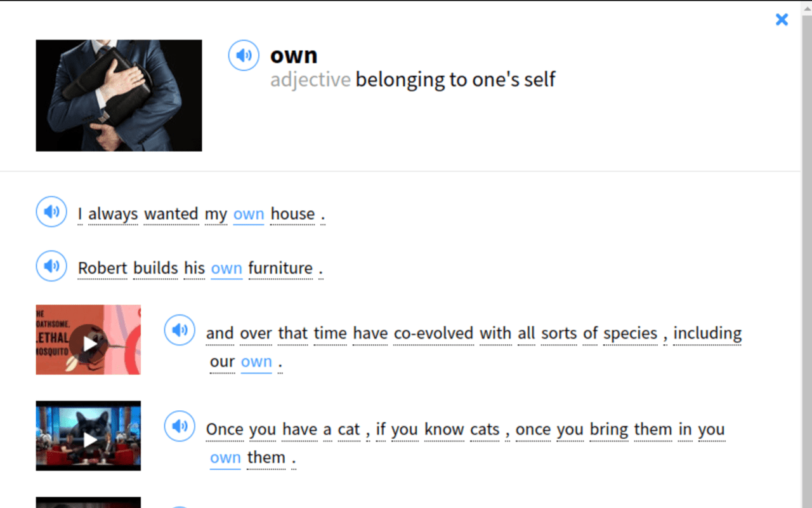Screen dimensions: 812x508
Task: Click highlighted "own" in the furniture sentence
Action: pyautogui.click(x=226, y=269)
